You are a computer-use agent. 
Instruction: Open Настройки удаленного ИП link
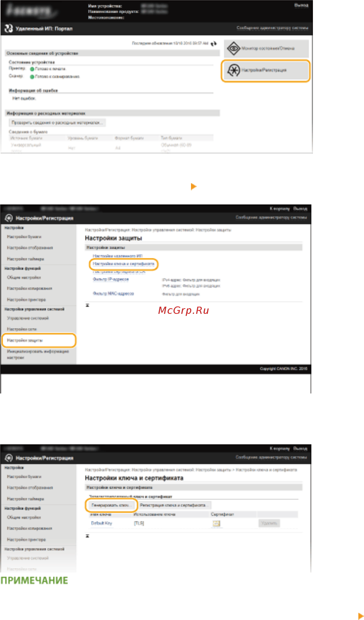pos(118,256)
